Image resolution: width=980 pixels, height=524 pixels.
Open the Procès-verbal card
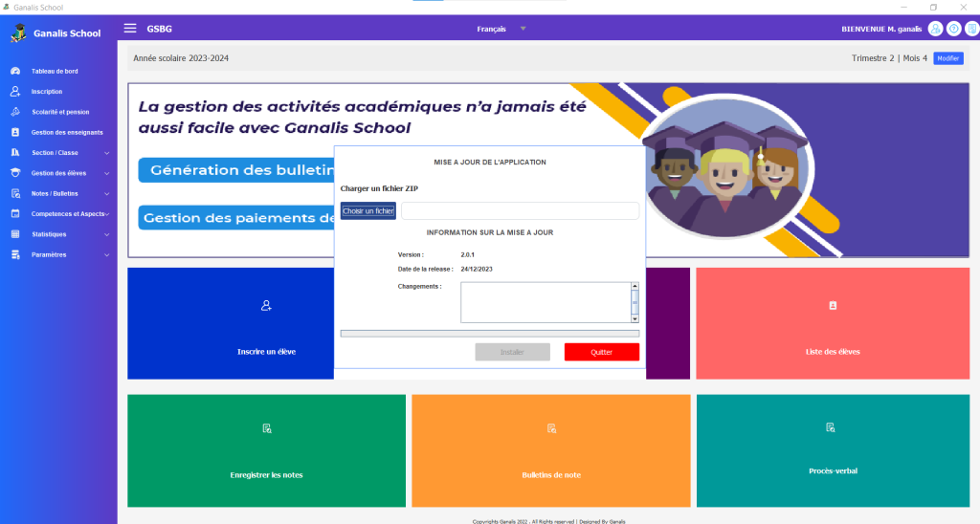click(x=834, y=450)
